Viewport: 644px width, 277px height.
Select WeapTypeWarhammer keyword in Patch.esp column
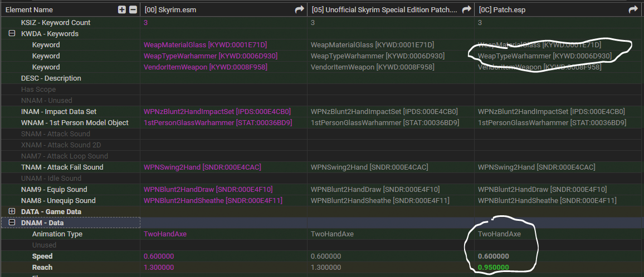(544, 56)
